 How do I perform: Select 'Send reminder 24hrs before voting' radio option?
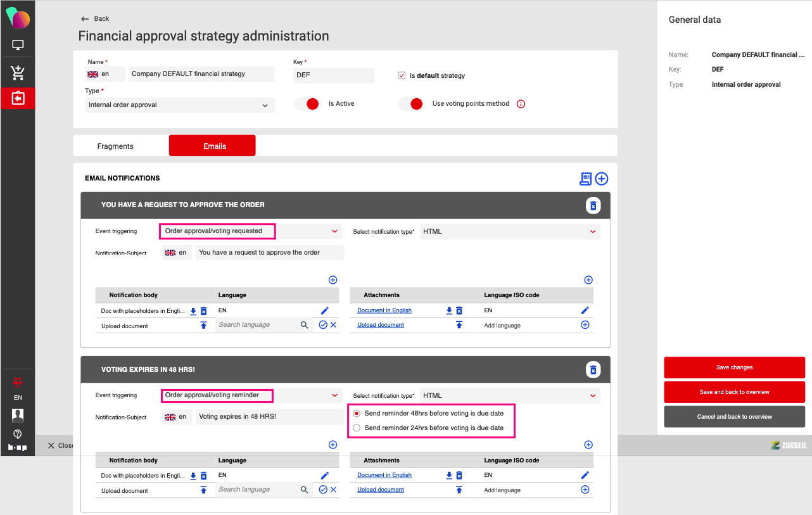tap(357, 428)
